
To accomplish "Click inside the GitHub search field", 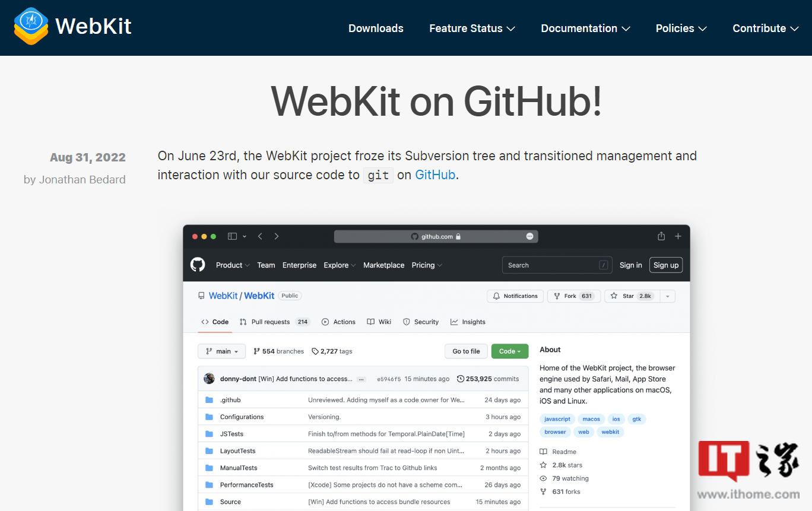I will pos(556,265).
